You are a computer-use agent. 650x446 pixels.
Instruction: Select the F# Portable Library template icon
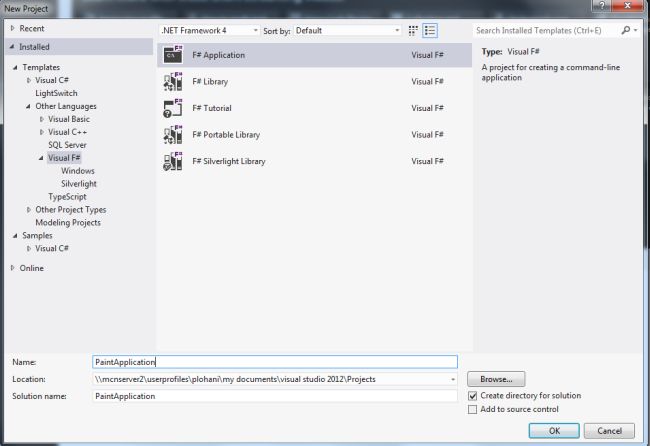click(x=173, y=135)
